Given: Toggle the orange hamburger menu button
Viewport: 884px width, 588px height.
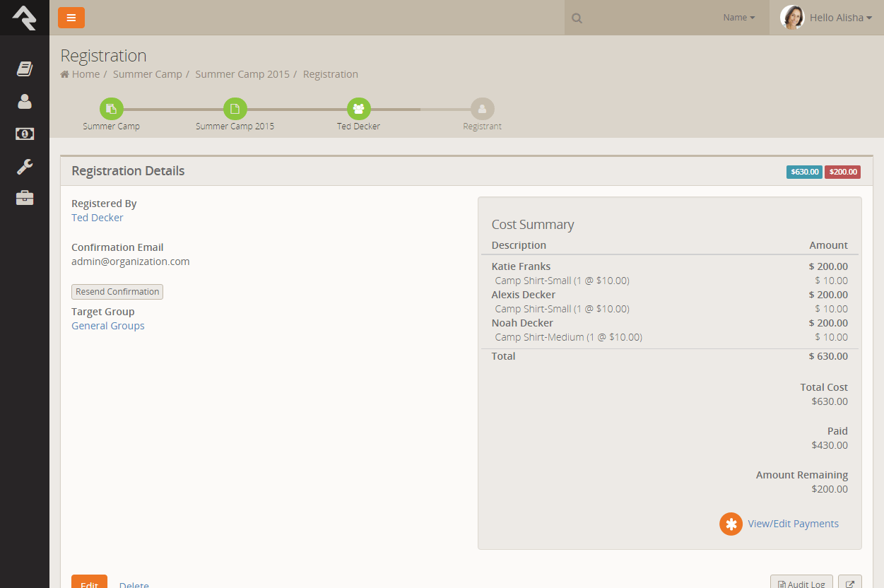Looking at the screenshot, I should (x=71, y=18).
